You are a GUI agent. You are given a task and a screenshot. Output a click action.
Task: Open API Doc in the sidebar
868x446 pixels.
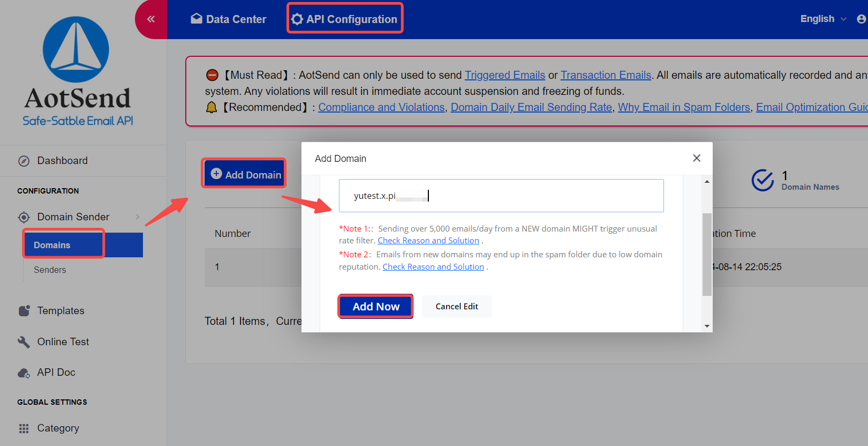[56, 372]
